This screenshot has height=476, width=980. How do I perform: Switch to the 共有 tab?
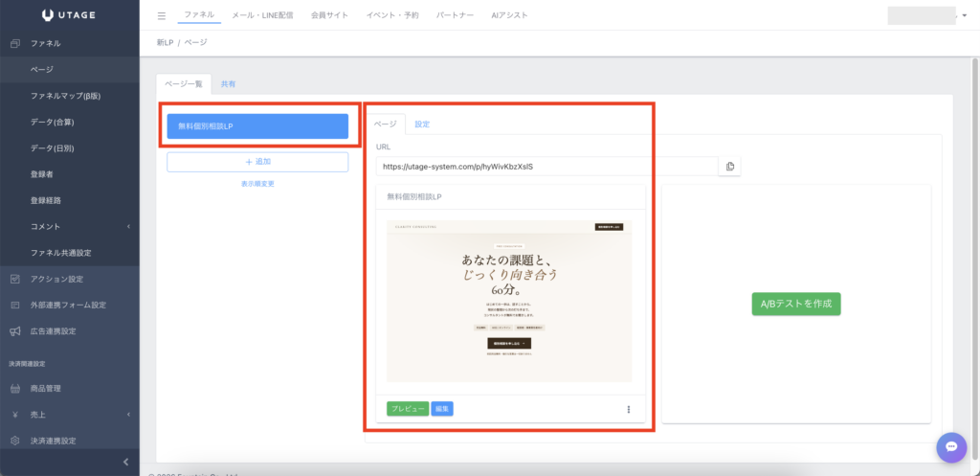(228, 84)
